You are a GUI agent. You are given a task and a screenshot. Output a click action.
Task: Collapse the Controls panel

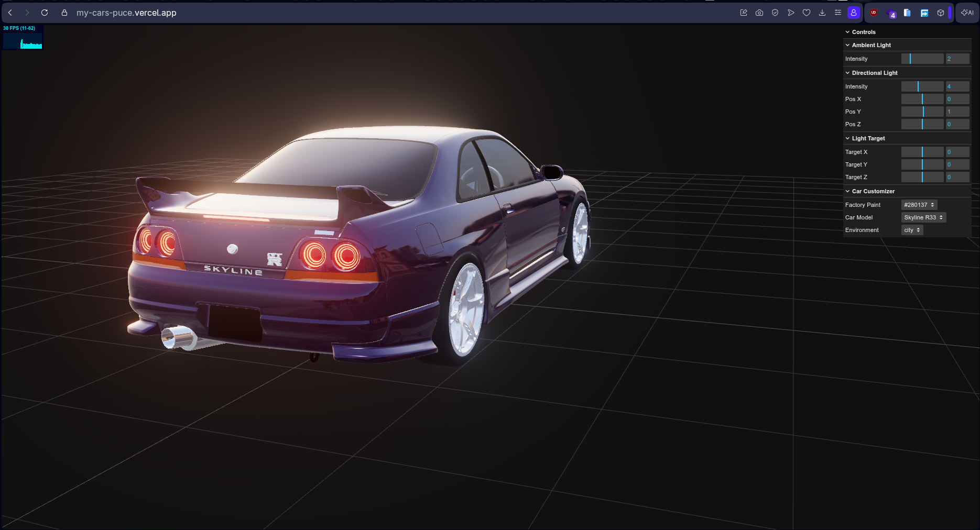(907, 32)
